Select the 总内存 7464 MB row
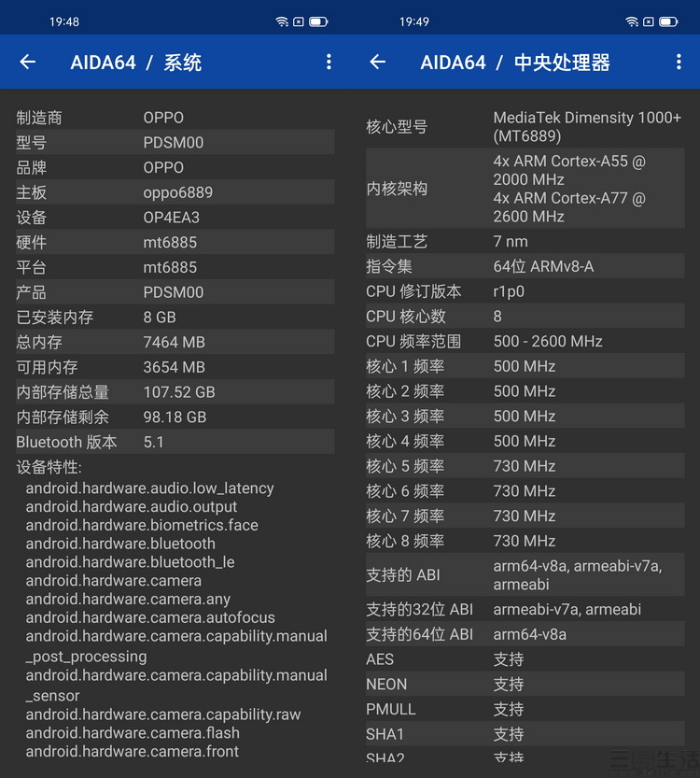Screen dimensions: 700x778 click(175, 342)
